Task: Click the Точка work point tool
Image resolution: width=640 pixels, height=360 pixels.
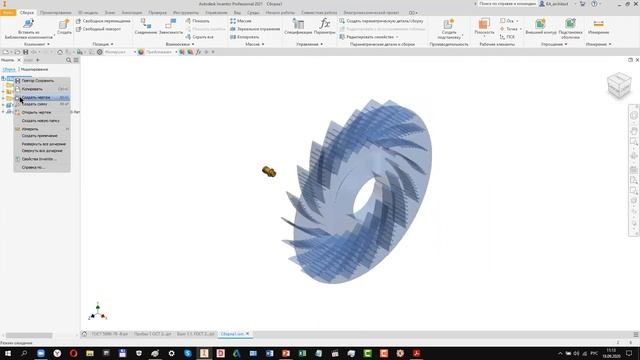Action: coord(509,29)
